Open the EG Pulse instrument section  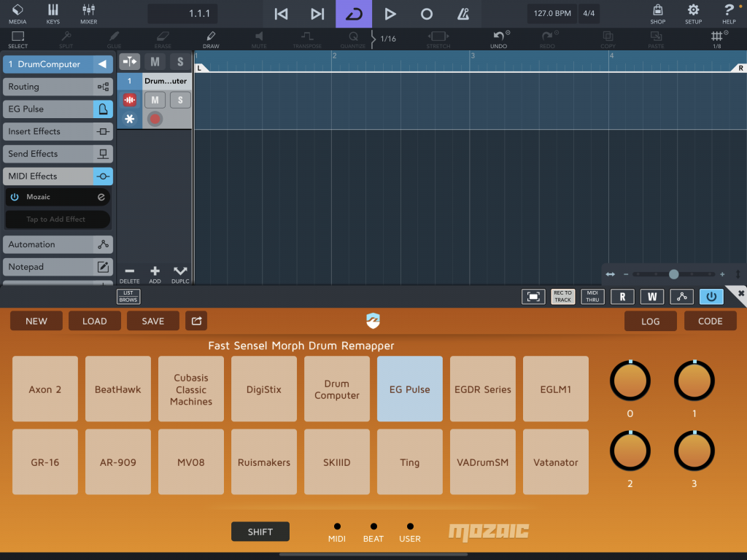pos(58,109)
